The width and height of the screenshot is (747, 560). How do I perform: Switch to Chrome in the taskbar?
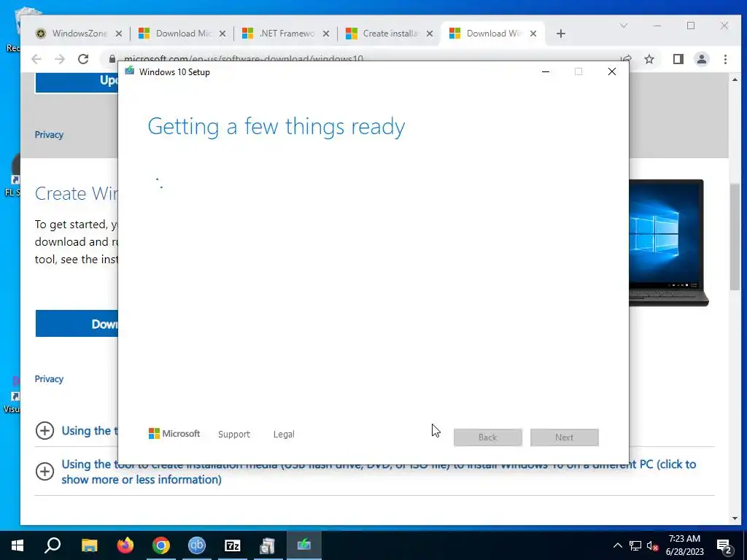[161, 545]
